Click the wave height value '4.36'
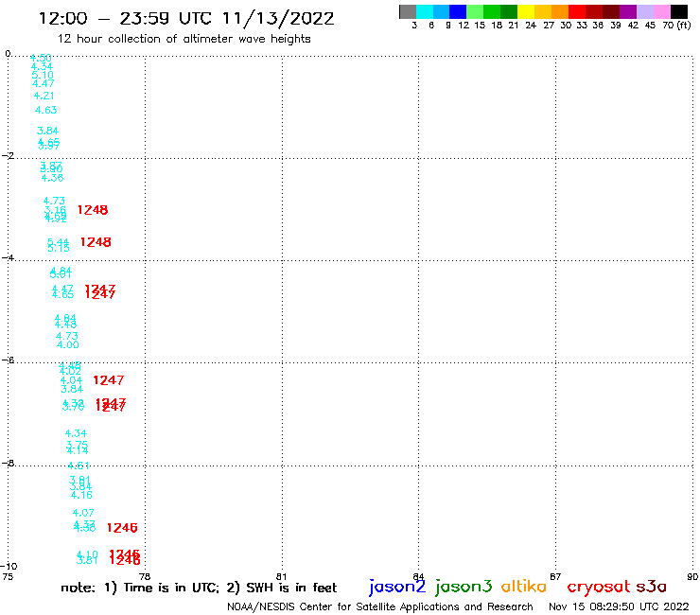 pos(52,178)
